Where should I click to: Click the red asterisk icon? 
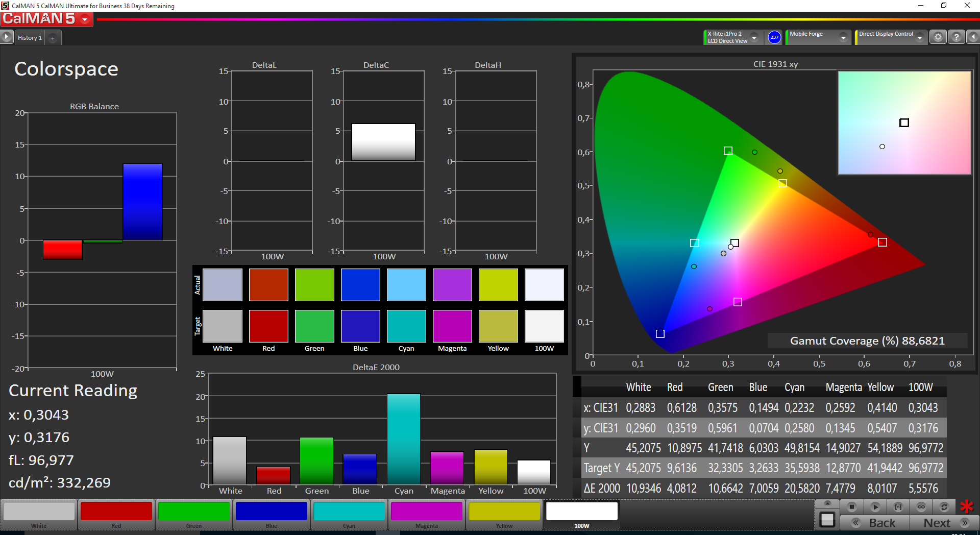click(966, 507)
